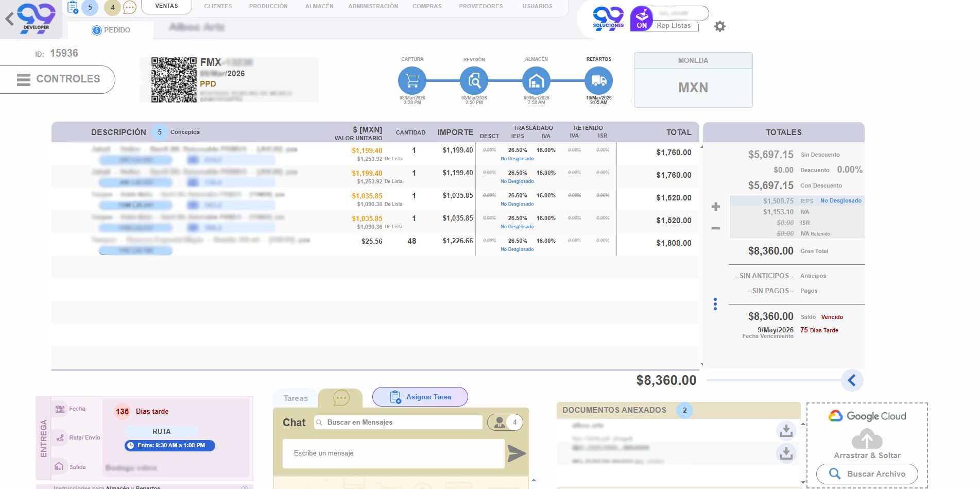Send the message with the arrow icon
980x489 pixels.
[x=517, y=453]
